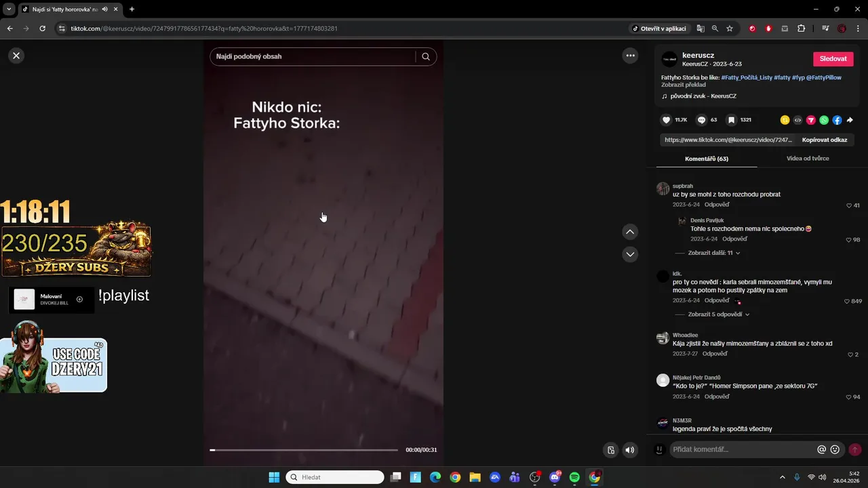The height and width of the screenshot is (488, 868).
Task: Reply to Whoadiee's comment via 'Odpovědět'
Action: pyautogui.click(x=715, y=354)
